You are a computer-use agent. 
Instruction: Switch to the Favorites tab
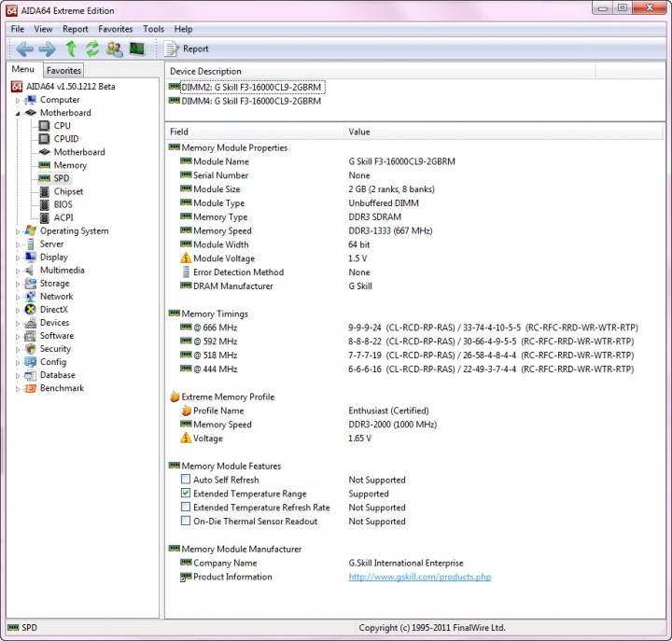tap(63, 70)
